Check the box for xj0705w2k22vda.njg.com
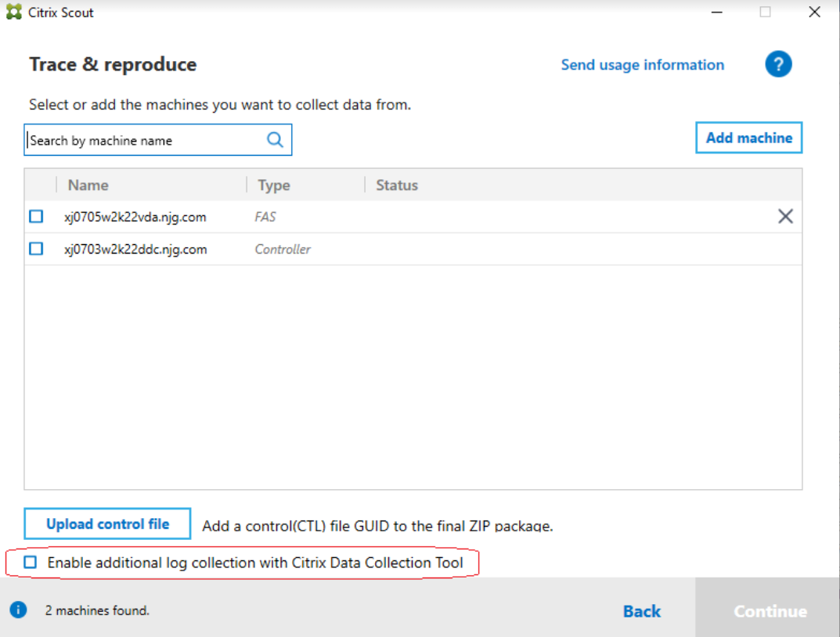The height and width of the screenshot is (637, 840). point(35,216)
